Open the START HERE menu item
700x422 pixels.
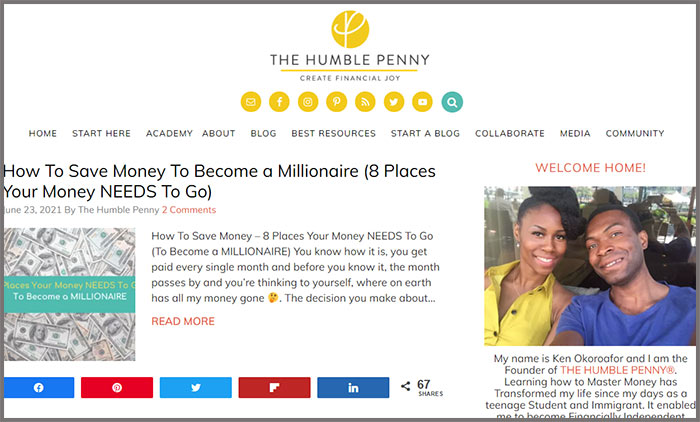(101, 134)
